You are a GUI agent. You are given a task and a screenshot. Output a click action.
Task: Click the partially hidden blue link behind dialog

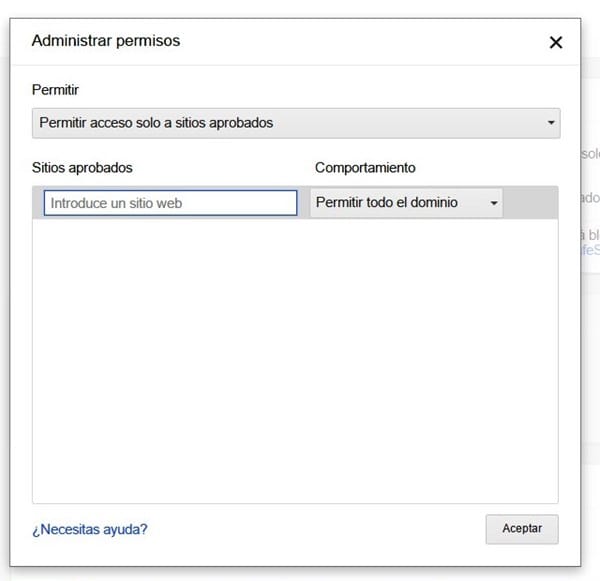[x=591, y=250]
